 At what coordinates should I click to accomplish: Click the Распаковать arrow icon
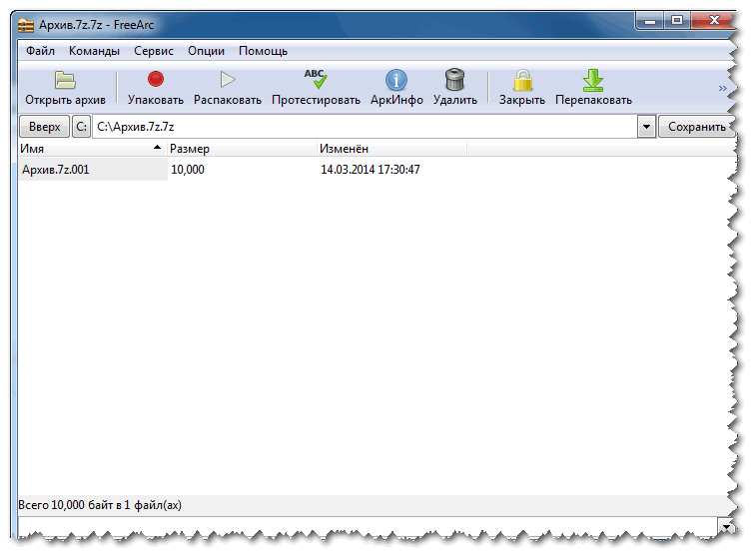[x=227, y=80]
